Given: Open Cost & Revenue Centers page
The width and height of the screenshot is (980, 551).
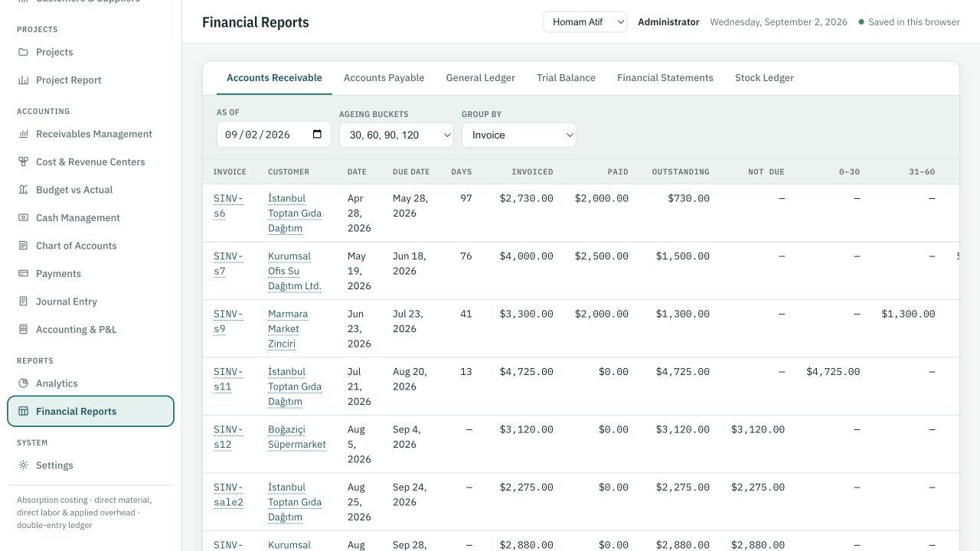Looking at the screenshot, I should tap(91, 161).
